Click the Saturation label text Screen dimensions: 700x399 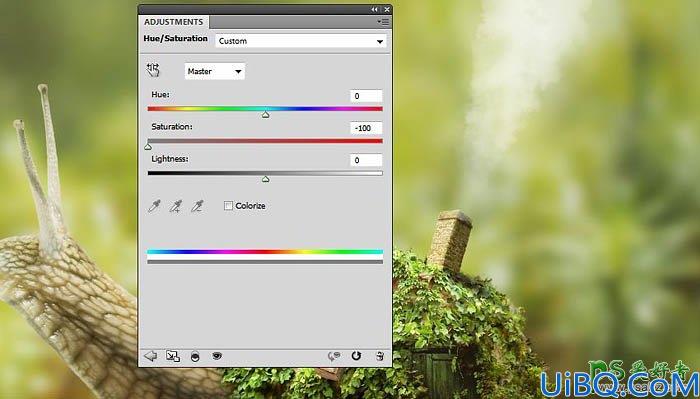172,127
